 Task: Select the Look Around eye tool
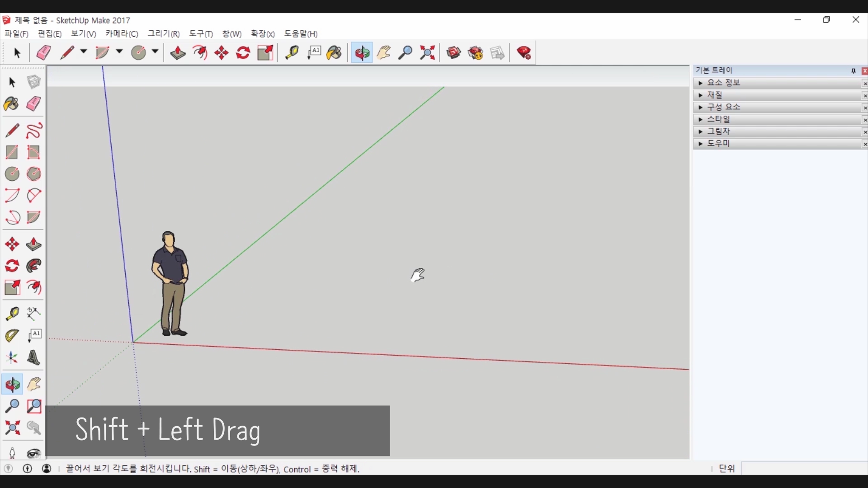pyautogui.click(x=33, y=453)
